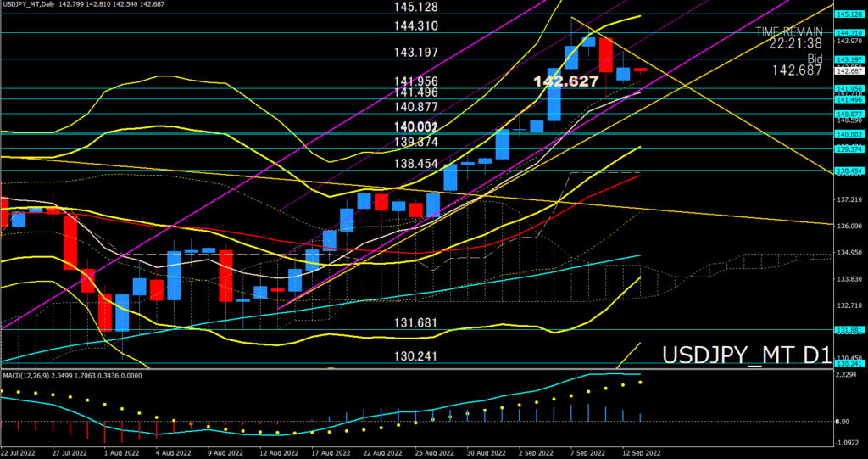The width and height of the screenshot is (868, 459).
Task: Click the 22 Aug 2022 date label
Action: point(383,453)
